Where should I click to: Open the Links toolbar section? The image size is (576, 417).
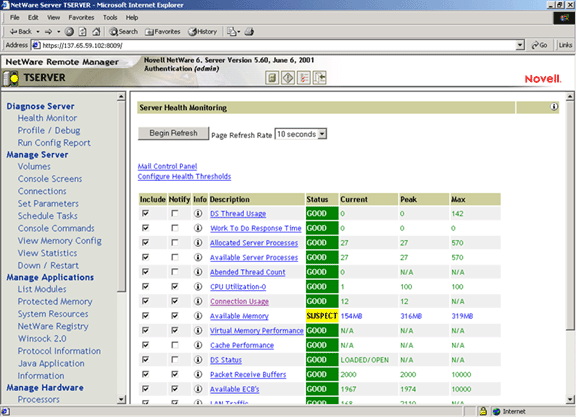coord(565,45)
